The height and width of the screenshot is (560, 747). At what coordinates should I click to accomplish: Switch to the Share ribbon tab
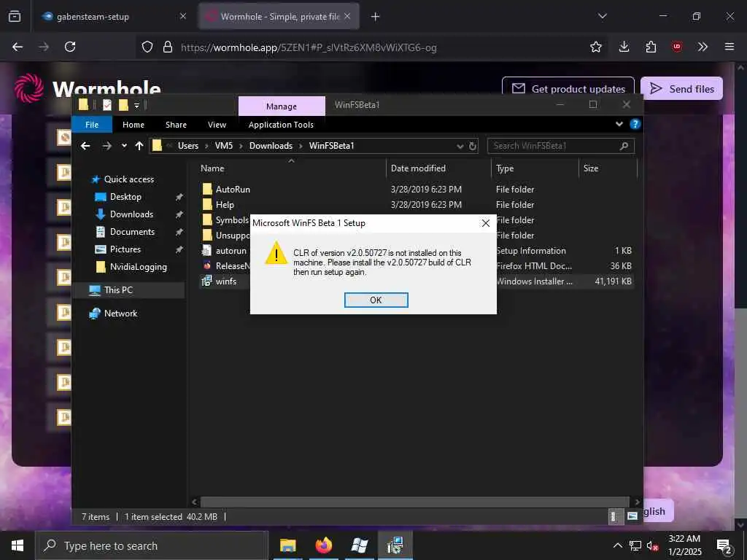point(176,125)
